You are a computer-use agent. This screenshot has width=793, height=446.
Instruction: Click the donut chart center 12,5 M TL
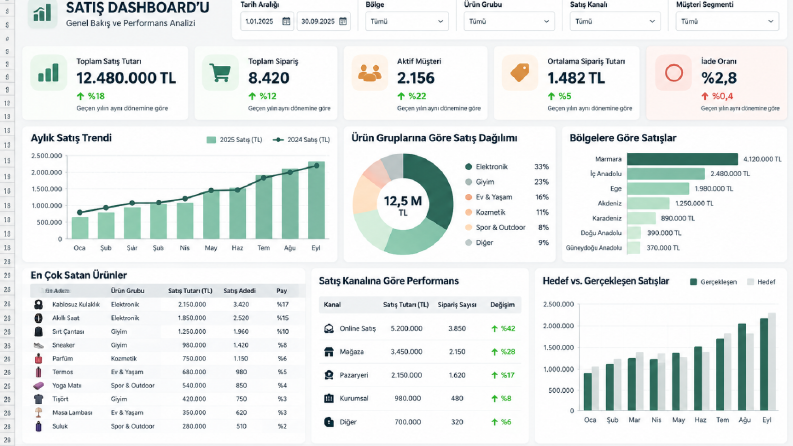403,205
